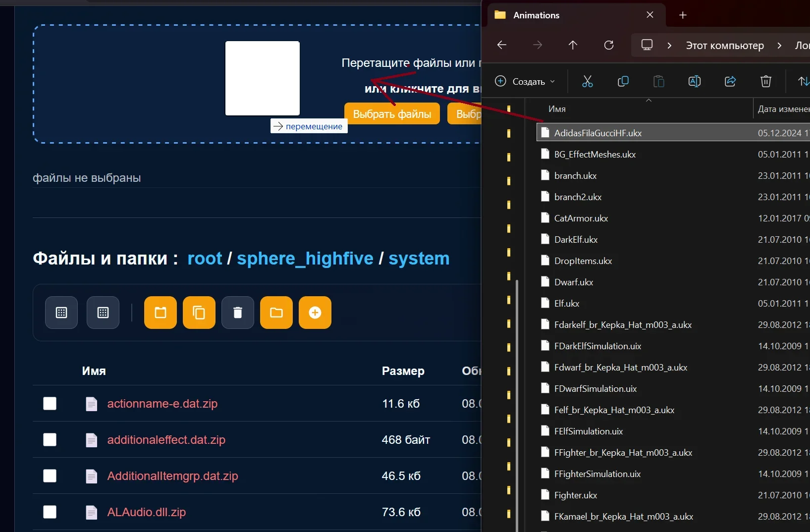Go back in Explorer navigation

[502, 45]
